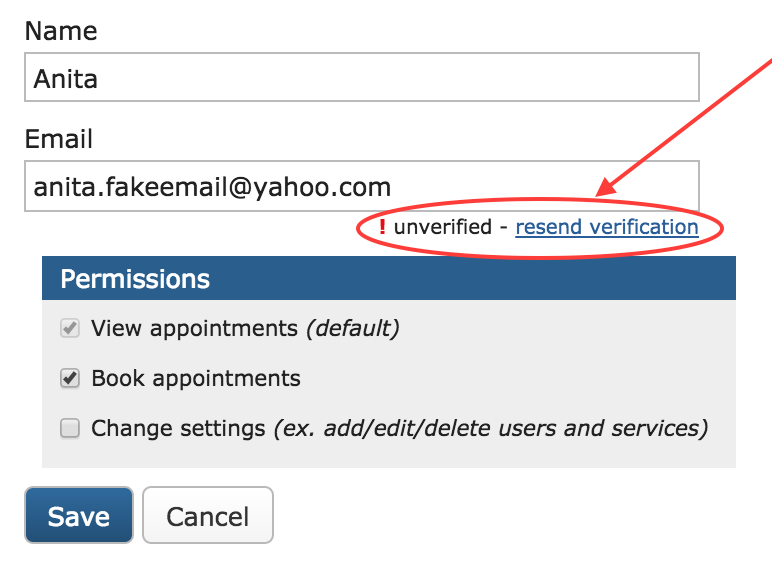Screen dimensions: 772x574
Task: Click the Change settings label text
Action: [x=178, y=429]
